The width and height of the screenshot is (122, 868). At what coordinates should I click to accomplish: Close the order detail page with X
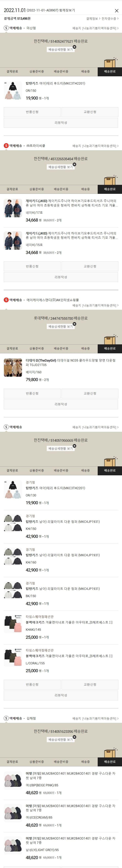tap(117, 10)
